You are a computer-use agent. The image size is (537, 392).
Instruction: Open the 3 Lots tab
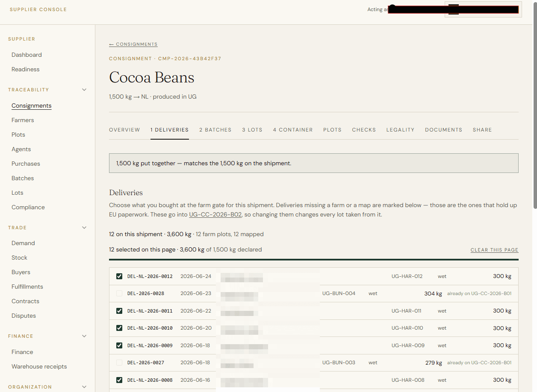(252, 130)
